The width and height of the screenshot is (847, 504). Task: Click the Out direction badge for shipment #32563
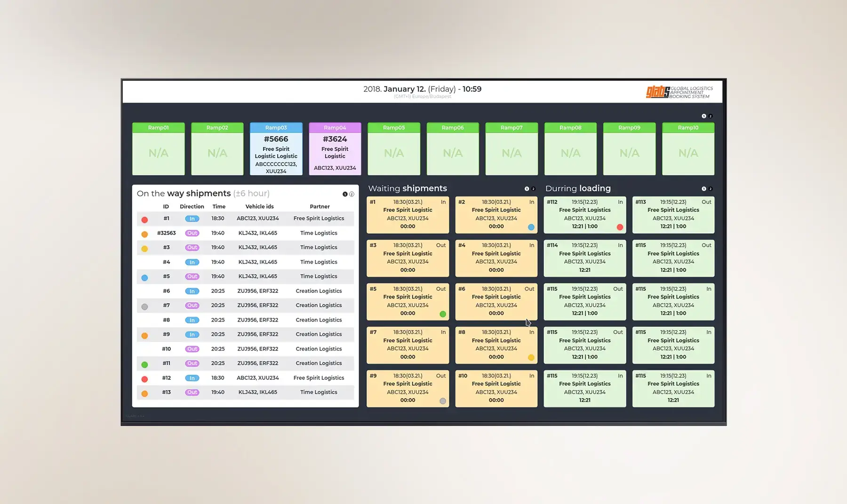[192, 233]
